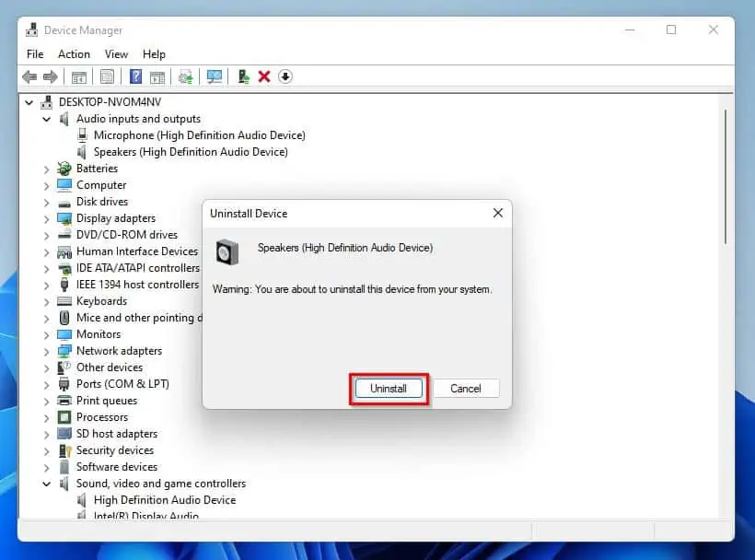Expand the Monitors category

[46, 335]
